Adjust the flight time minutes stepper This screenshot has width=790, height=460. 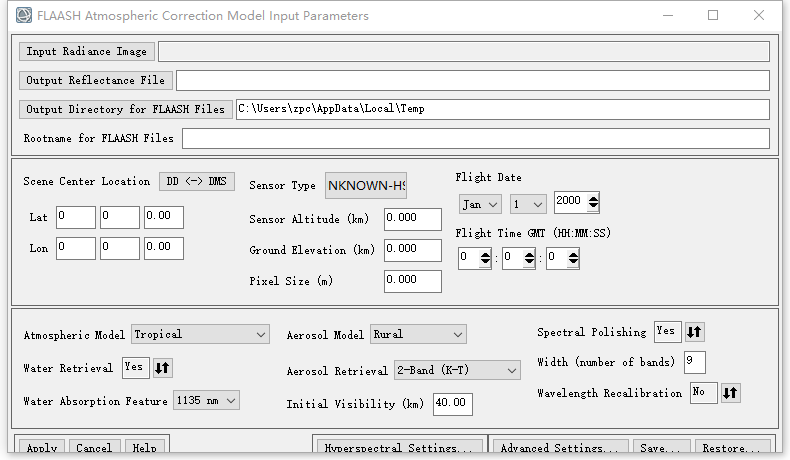pos(529,258)
